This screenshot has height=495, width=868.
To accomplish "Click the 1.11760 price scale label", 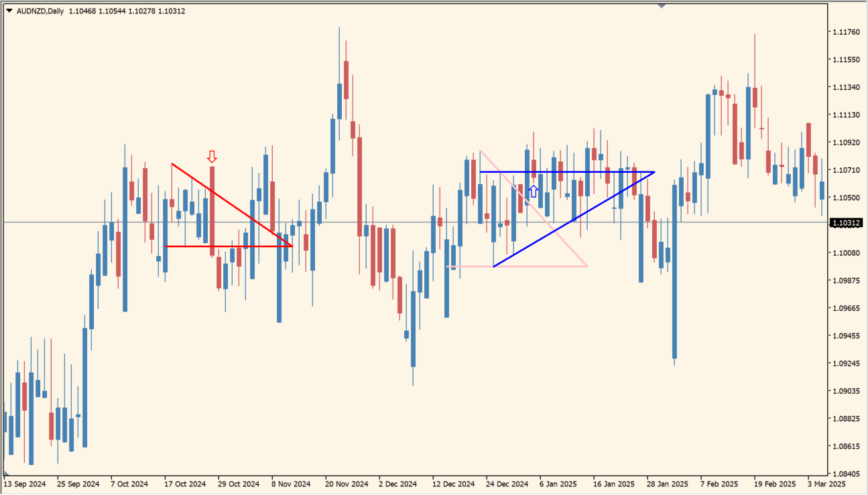I will click(x=845, y=32).
